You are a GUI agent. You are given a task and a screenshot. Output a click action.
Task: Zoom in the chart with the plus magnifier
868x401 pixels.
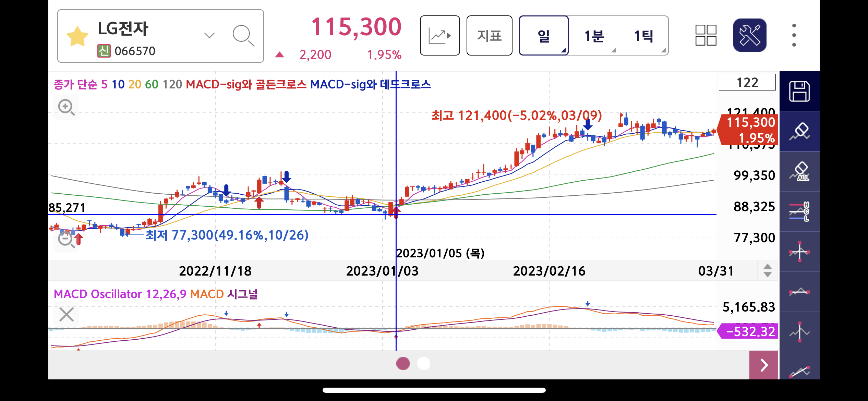pyautogui.click(x=66, y=107)
